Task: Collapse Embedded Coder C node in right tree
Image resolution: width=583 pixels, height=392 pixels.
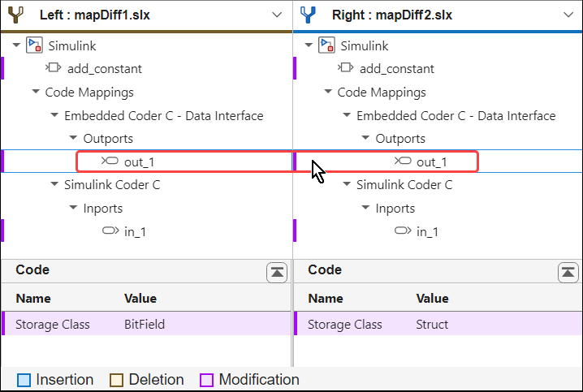Action: [347, 115]
